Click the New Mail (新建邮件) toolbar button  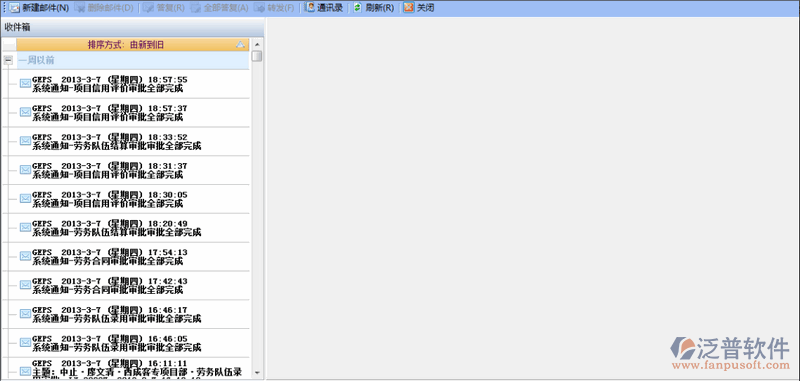tap(39, 8)
